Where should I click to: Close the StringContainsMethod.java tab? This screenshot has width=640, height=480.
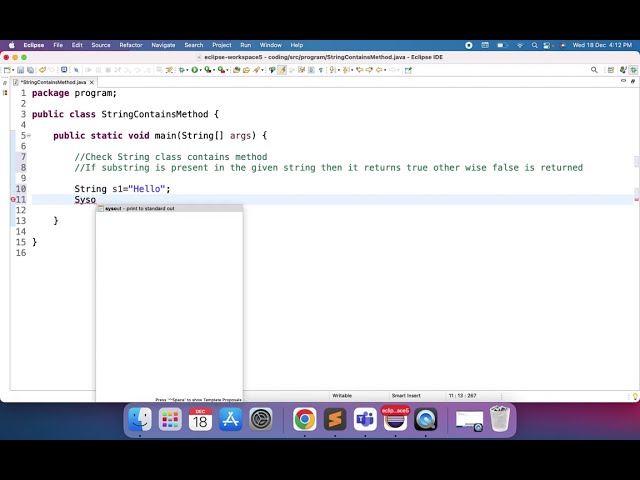92,82
